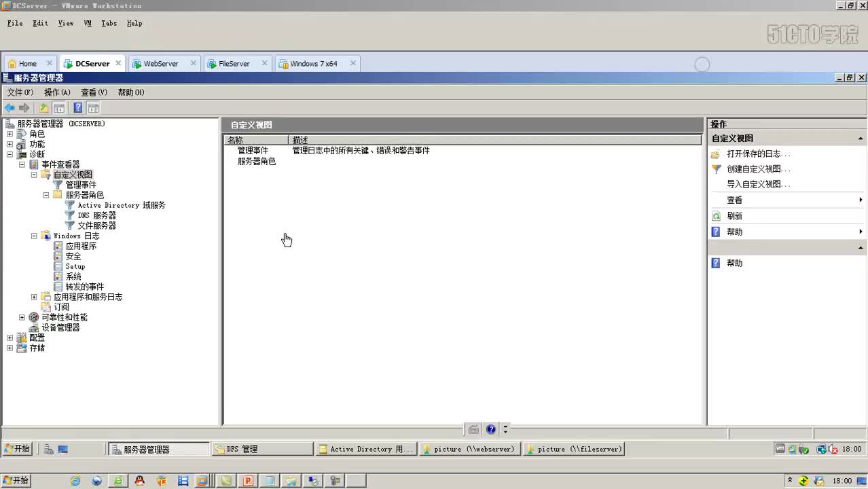Open the 帮助(H) menu
The width and height of the screenshot is (868, 489).
131,92
